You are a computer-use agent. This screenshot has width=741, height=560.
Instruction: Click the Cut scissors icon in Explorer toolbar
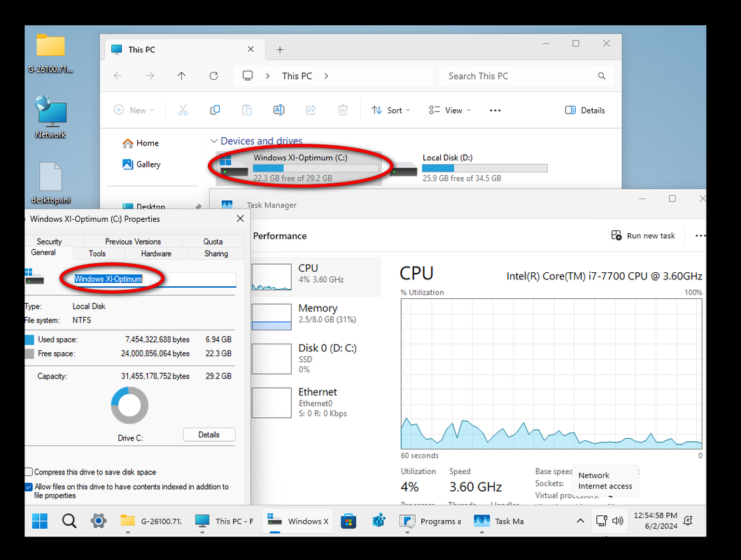183,110
